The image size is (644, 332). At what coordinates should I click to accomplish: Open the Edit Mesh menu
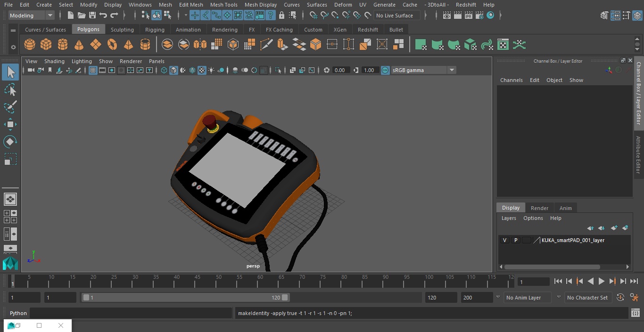[x=191, y=5]
